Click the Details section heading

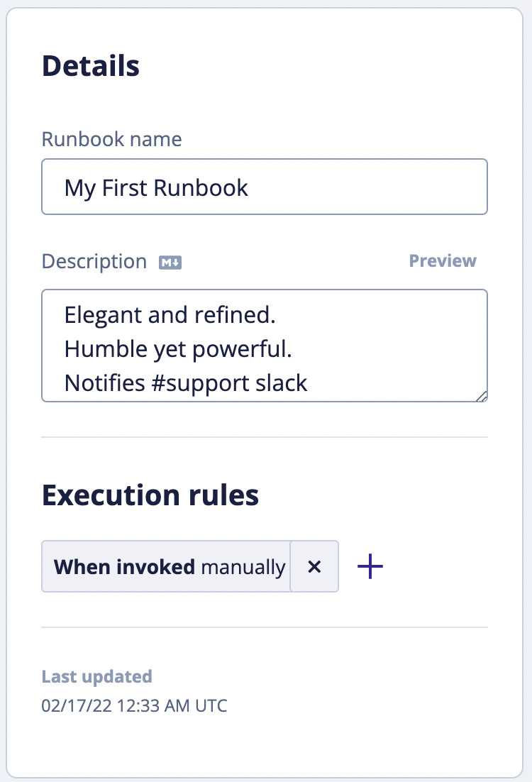pyautogui.click(x=90, y=65)
